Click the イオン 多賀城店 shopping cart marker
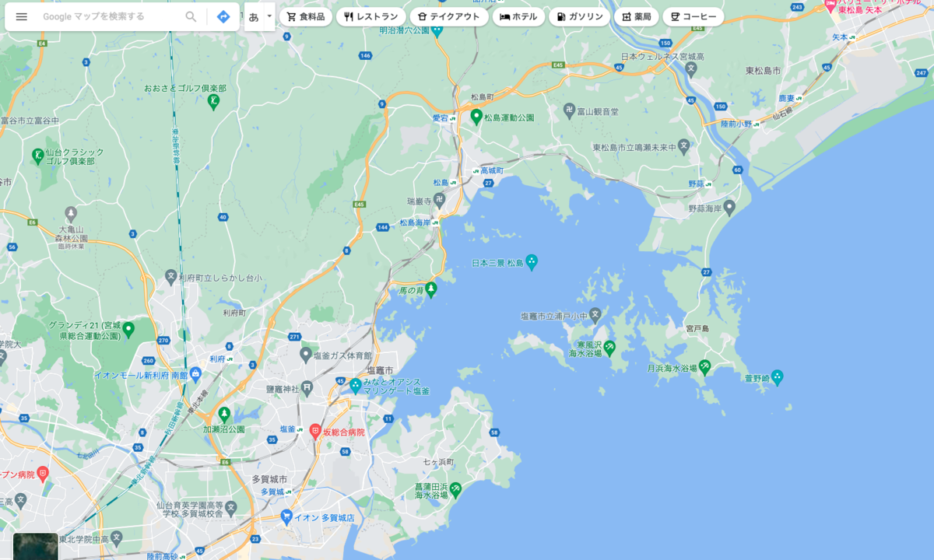Viewport: 934px width, 560px height. pyautogui.click(x=286, y=516)
